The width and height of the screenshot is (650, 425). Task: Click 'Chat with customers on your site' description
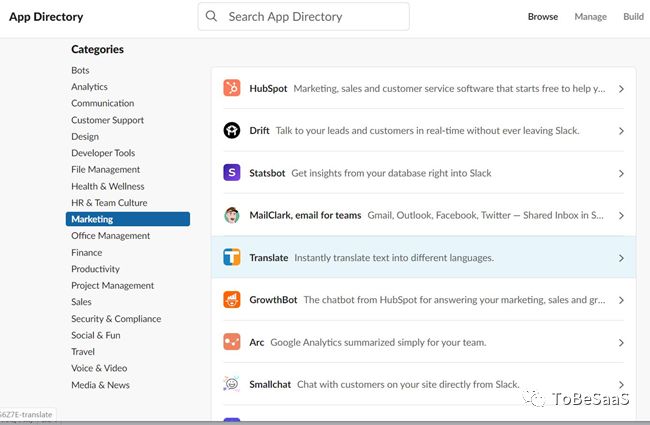point(408,384)
